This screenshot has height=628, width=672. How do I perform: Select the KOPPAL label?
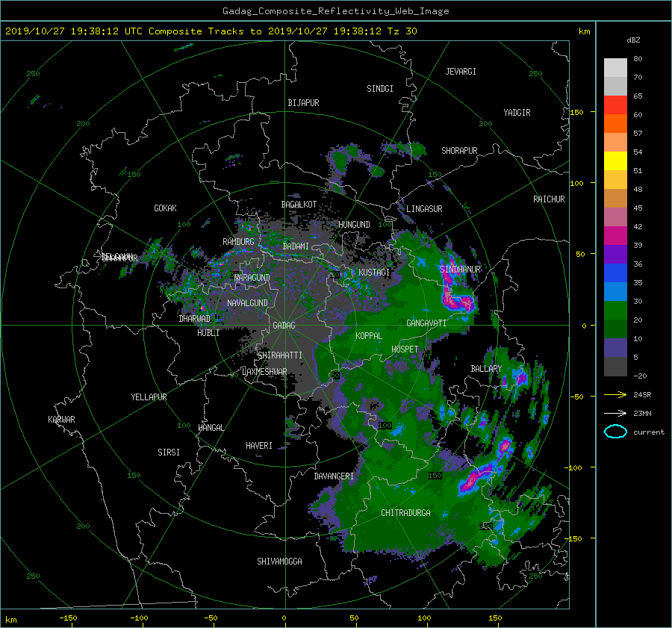(369, 335)
